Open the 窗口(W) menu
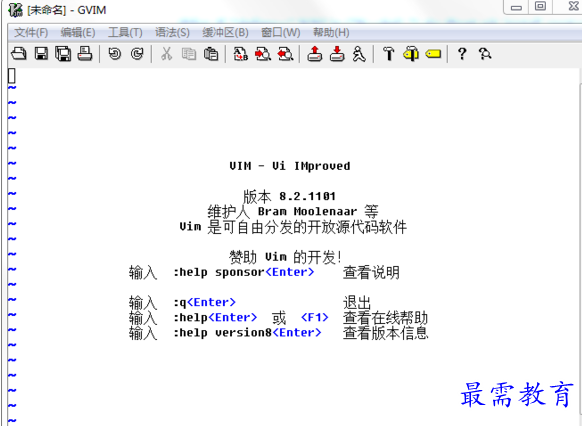Screen dimensions: 582x426 [281, 33]
